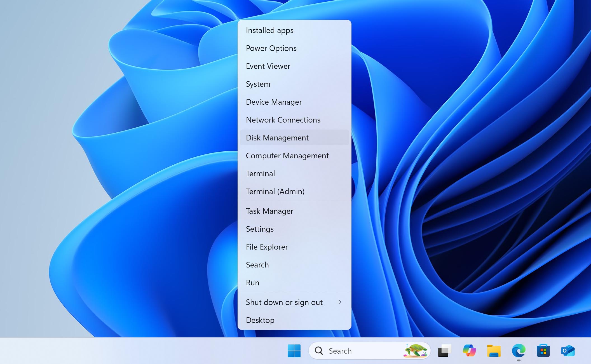Select Power Options in the menu
The image size is (591, 364).
pos(294,48)
